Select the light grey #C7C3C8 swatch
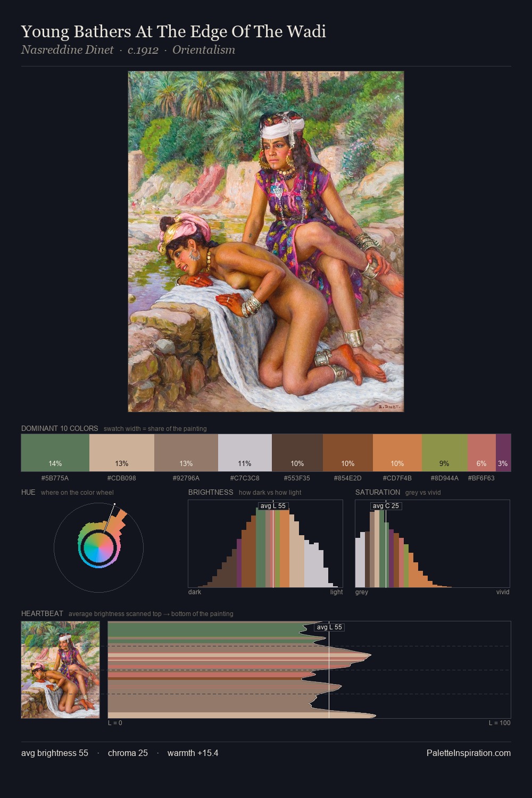The height and width of the screenshot is (798, 532). [x=245, y=453]
